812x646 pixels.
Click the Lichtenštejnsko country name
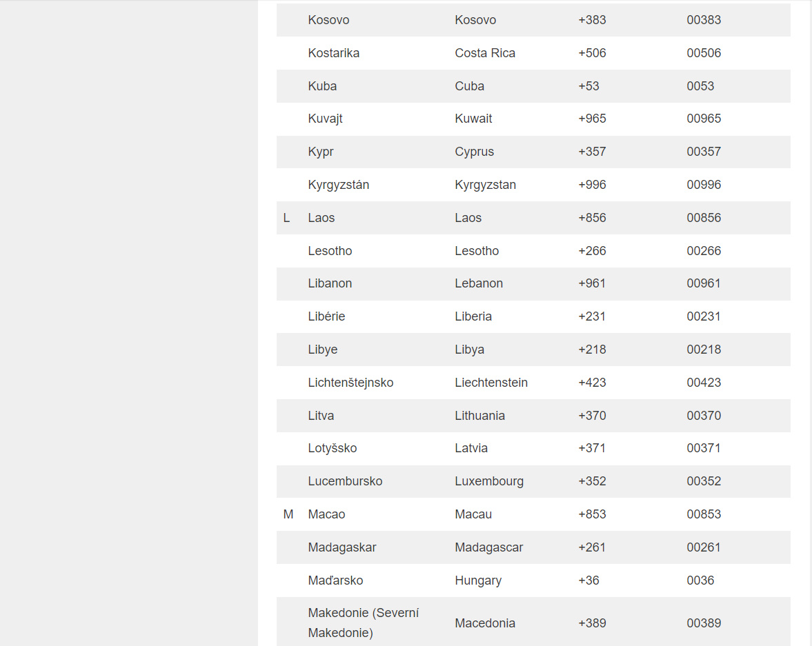pyautogui.click(x=350, y=383)
